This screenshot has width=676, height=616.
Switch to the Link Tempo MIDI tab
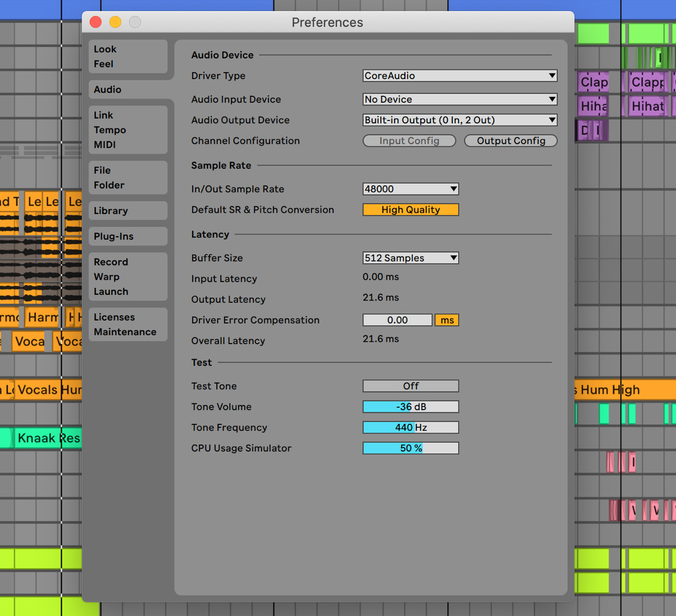click(128, 130)
